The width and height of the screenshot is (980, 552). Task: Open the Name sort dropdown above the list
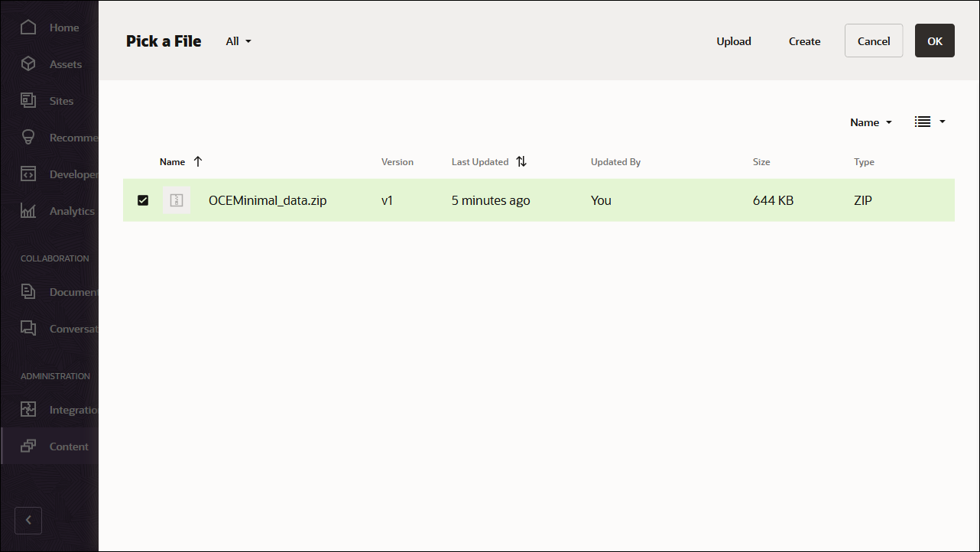[871, 122]
